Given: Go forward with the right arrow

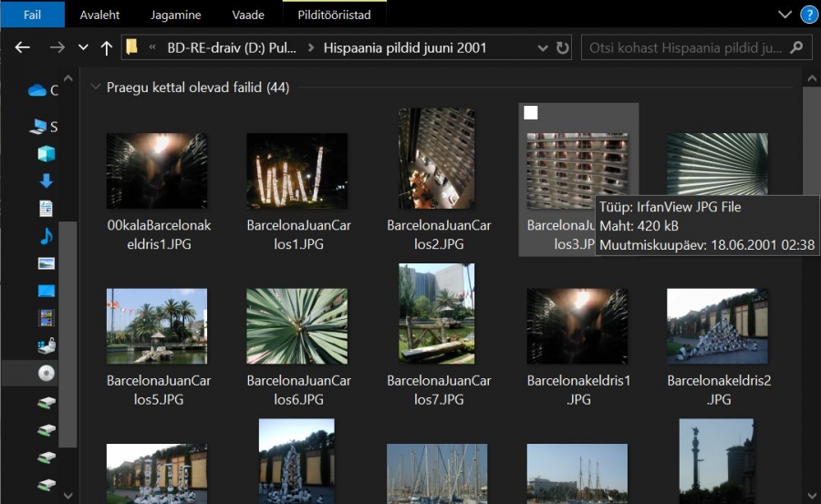Looking at the screenshot, I should 57,47.
